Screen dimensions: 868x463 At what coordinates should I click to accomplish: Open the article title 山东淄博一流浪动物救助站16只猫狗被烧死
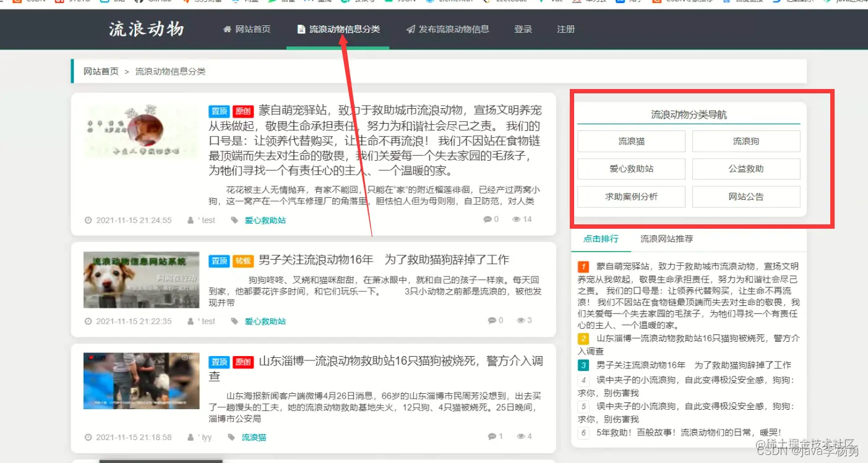tap(376, 368)
